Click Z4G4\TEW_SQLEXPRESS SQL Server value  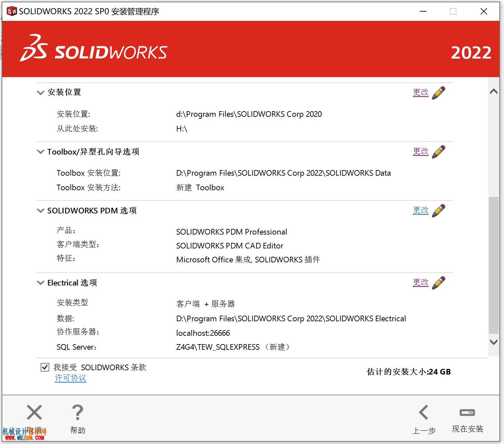(x=234, y=347)
